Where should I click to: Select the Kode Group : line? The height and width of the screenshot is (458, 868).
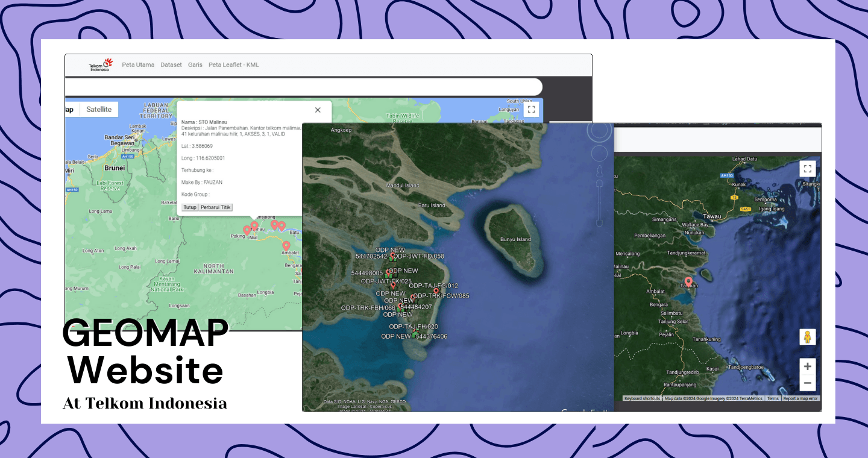point(196,195)
